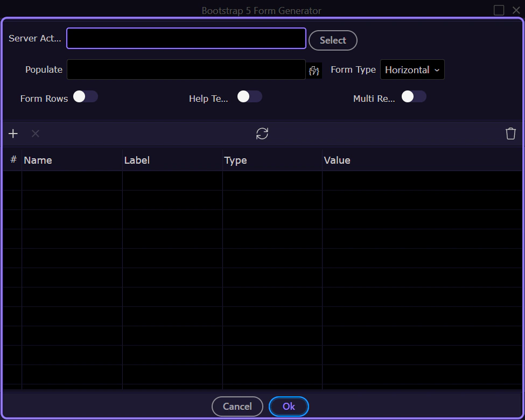Viewport: 525px width, 420px height.
Task: Add a new form field row
Action: click(x=13, y=134)
